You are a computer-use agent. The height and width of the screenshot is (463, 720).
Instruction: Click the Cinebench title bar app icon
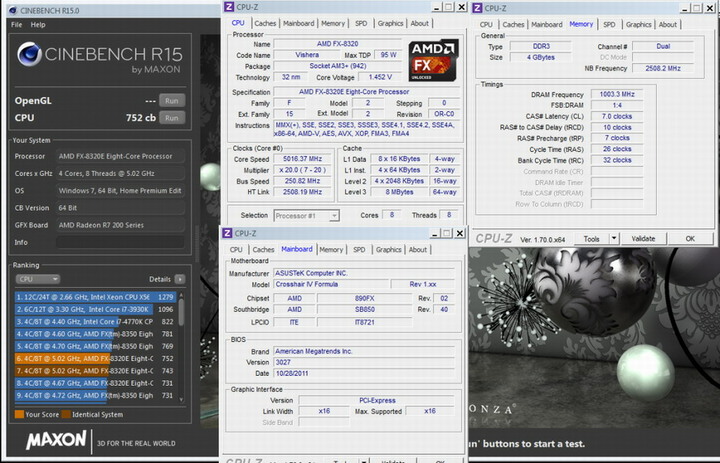point(12,10)
